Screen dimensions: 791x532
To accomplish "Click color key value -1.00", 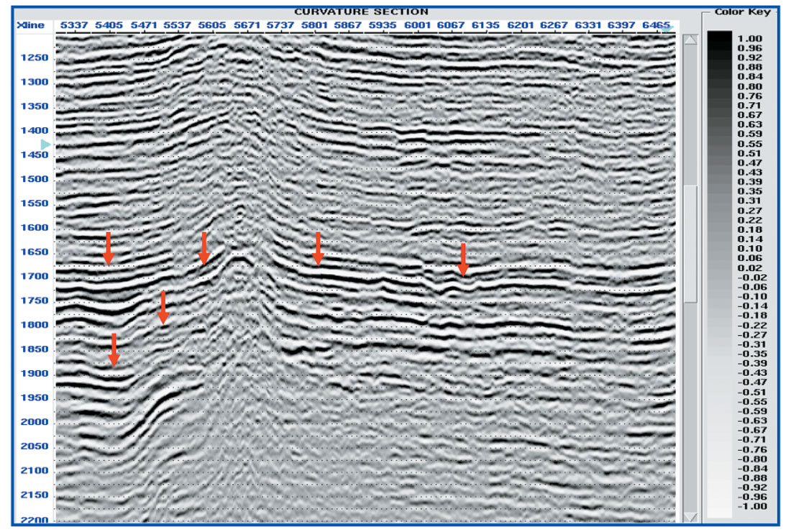I will [x=752, y=506].
